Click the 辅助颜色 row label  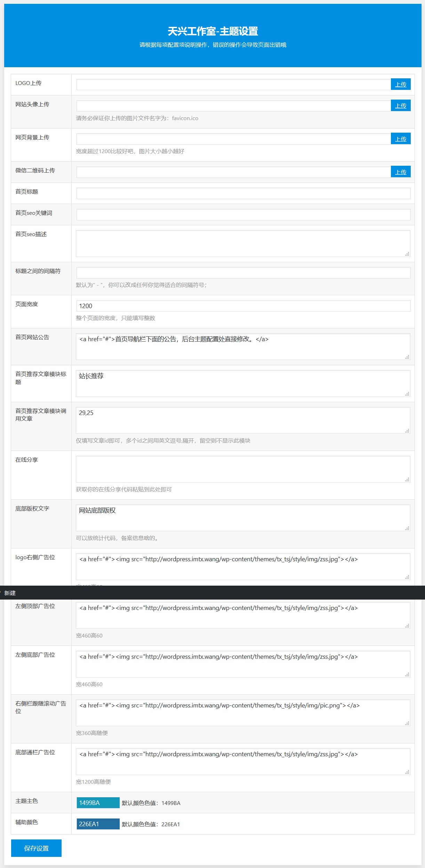pos(27,822)
